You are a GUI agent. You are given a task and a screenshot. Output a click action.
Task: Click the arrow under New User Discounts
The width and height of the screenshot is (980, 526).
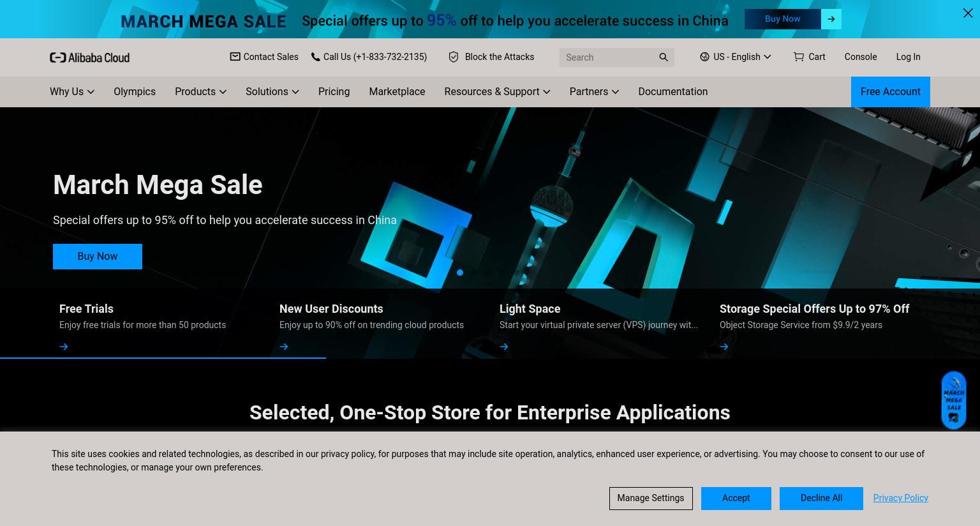pyautogui.click(x=284, y=347)
